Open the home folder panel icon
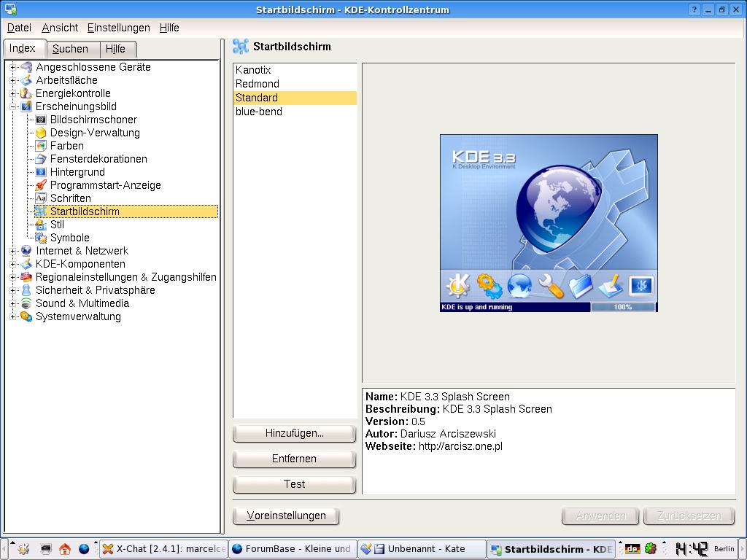The image size is (747, 560). pos(65,549)
